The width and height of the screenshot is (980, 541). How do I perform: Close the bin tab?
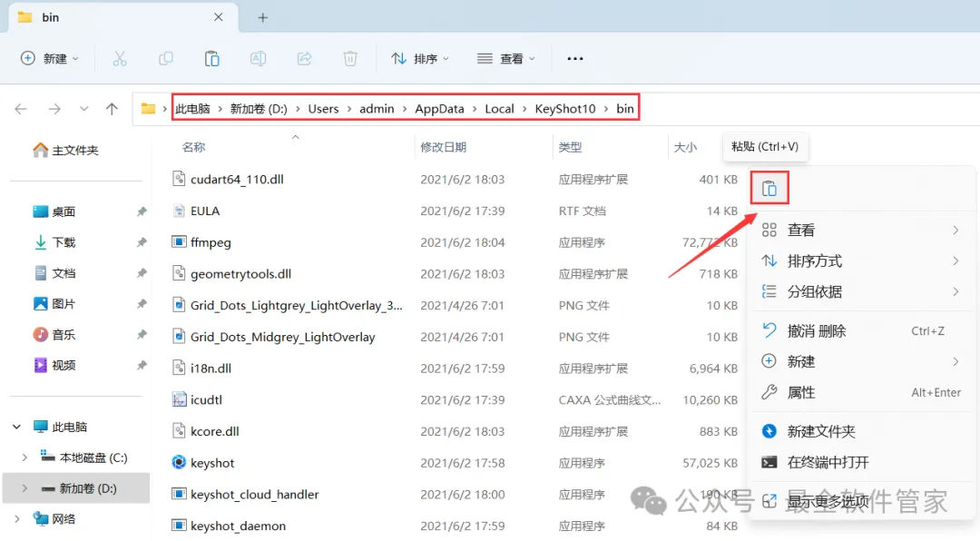218,17
